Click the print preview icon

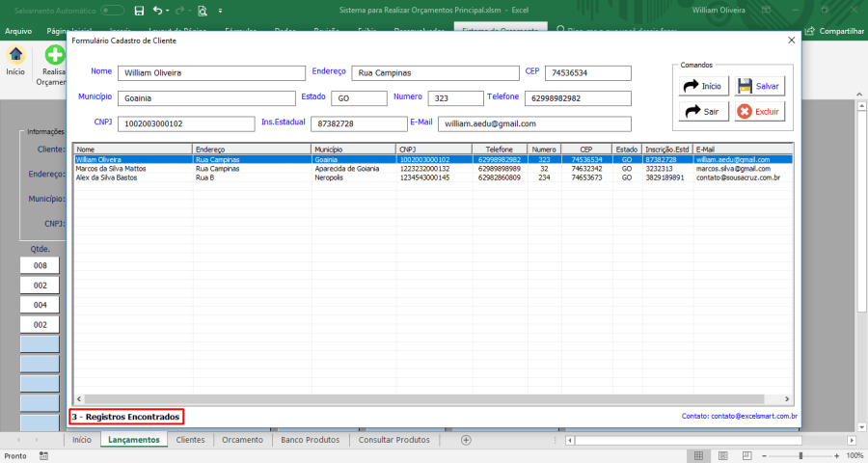203,10
